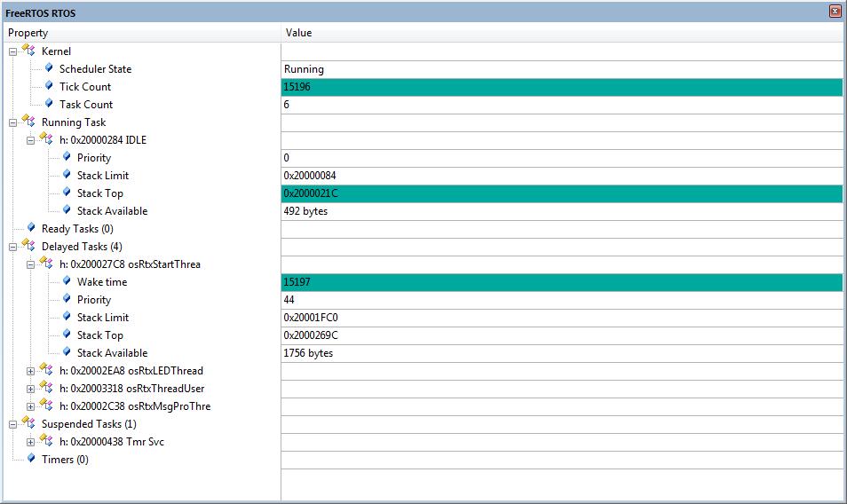Expand the osRtxThreadUser task node

coord(31,389)
